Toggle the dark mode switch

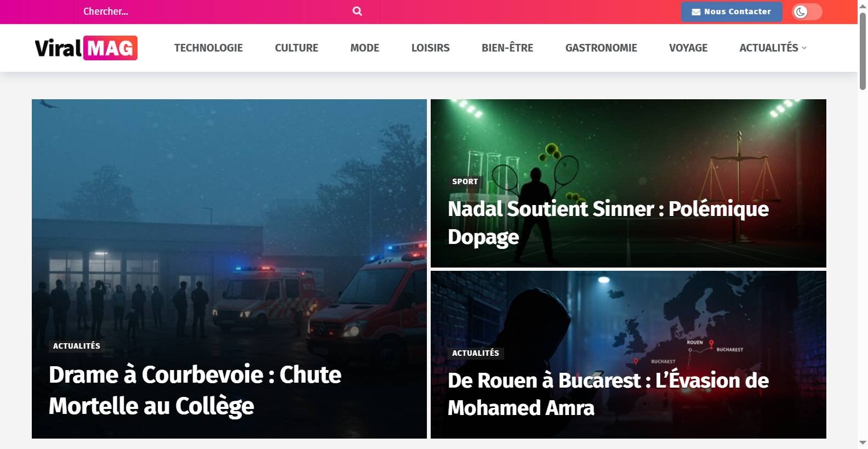coord(807,12)
